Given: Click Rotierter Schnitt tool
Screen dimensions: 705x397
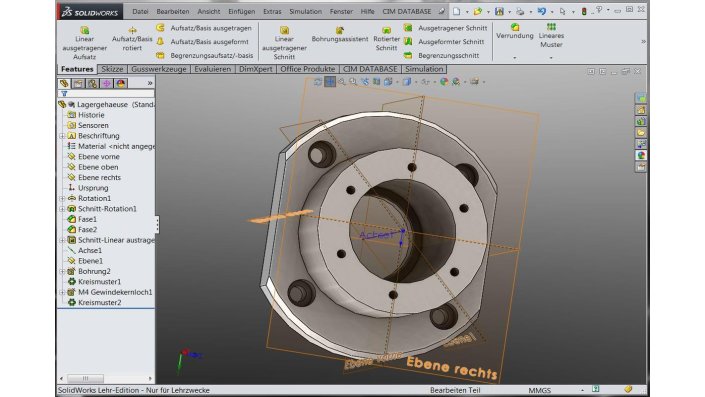Looking at the screenshot, I should 386,38.
